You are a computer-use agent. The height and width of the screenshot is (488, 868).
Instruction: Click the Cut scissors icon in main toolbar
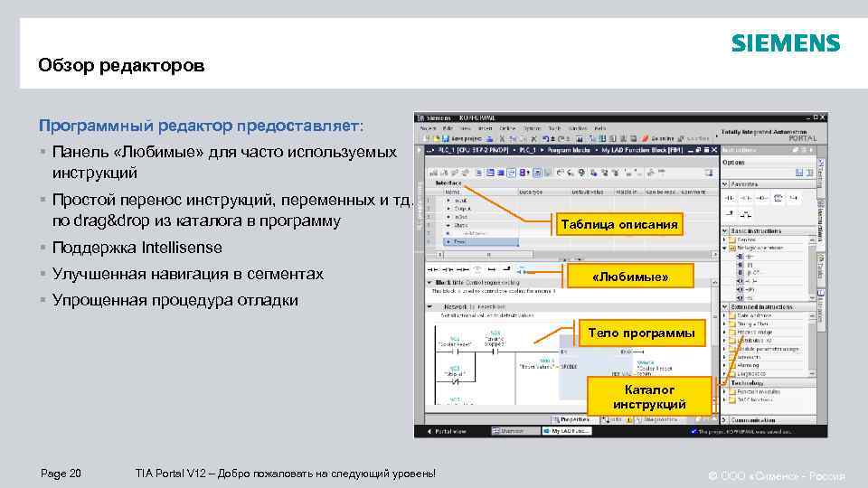(502, 139)
